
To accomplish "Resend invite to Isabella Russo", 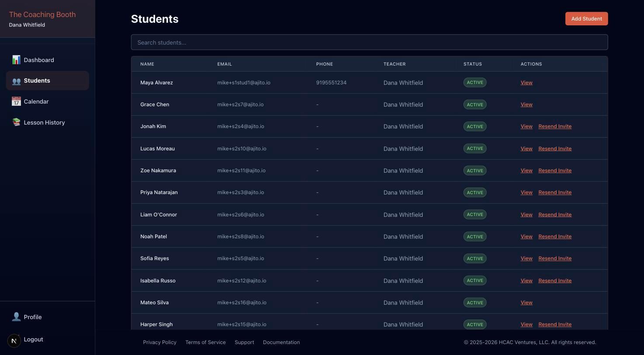I will tap(554, 281).
